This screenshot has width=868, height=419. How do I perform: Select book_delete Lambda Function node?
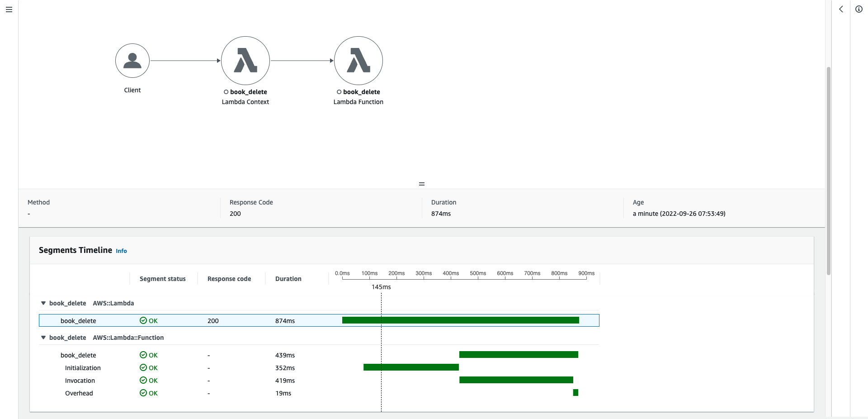(359, 61)
